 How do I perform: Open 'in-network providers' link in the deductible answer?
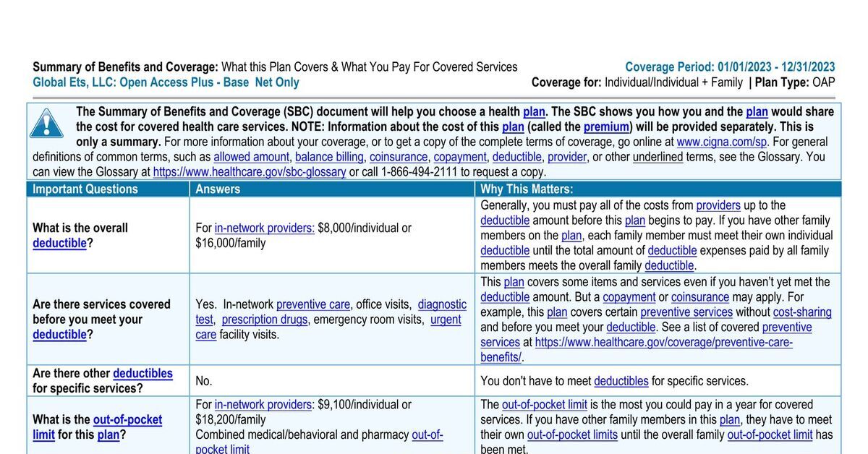pyautogui.click(x=264, y=228)
